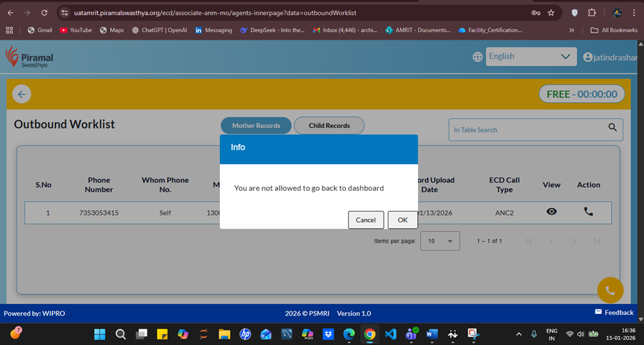644x345 pixels.
Task: Switch to the Child Records tab
Action: tap(329, 126)
